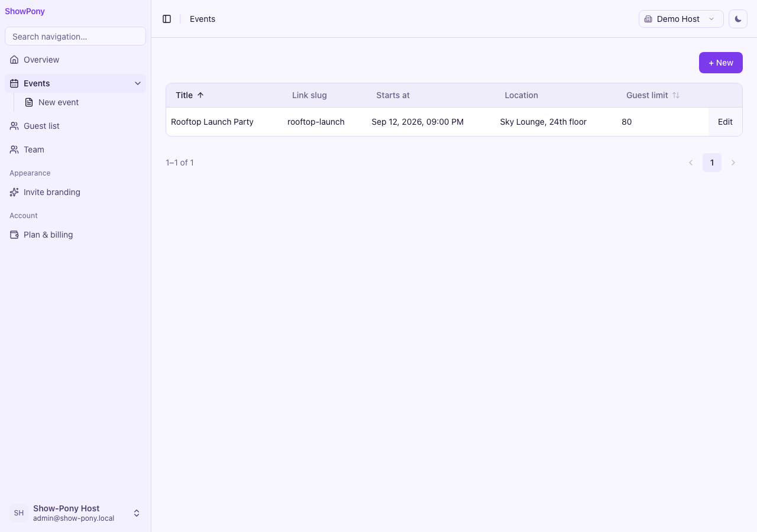Image resolution: width=757 pixels, height=532 pixels.
Task: Edit the Rooftop Launch Party event
Action: pos(725,122)
